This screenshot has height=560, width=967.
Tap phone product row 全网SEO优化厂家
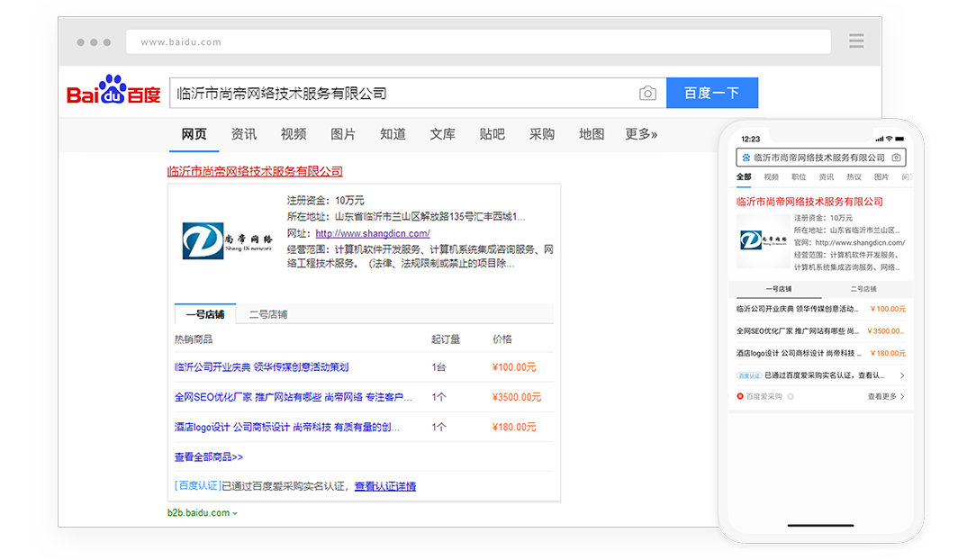[821, 331]
